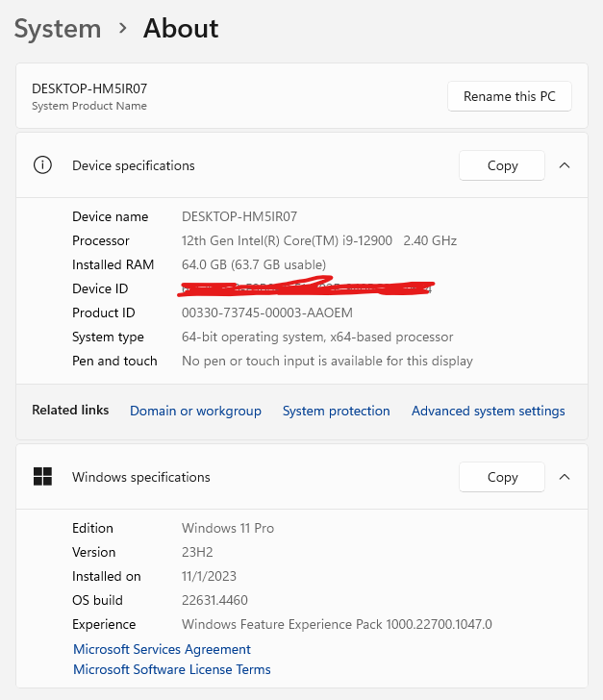The image size is (603, 700).
Task: Click the Windows specifications header title
Action: pyautogui.click(x=141, y=477)
